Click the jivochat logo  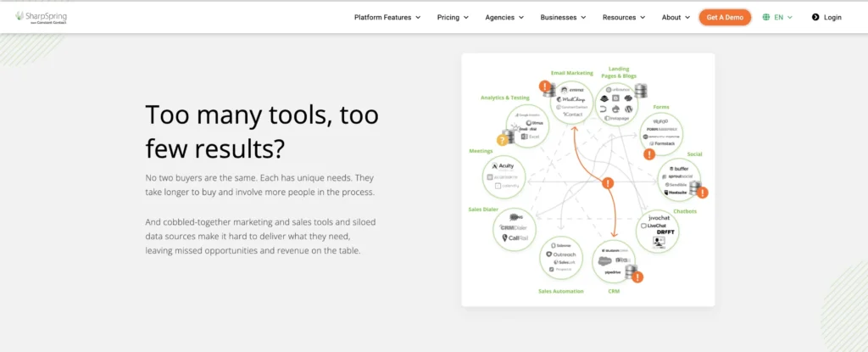tap(659, 218)
